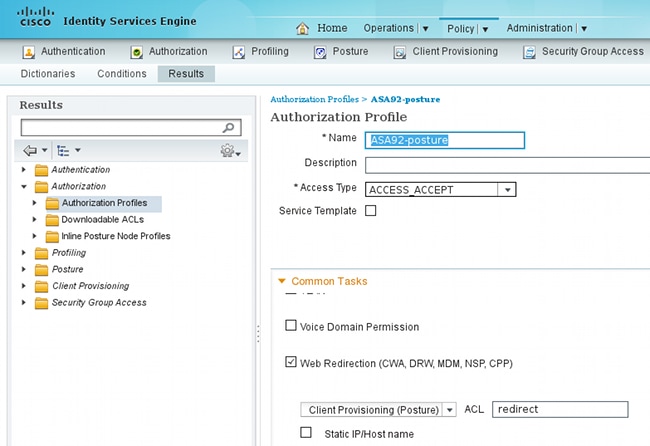Check the Voice Domain Permission checkbox
Viewport: 650px width, 446px height.
coord(291,325)
